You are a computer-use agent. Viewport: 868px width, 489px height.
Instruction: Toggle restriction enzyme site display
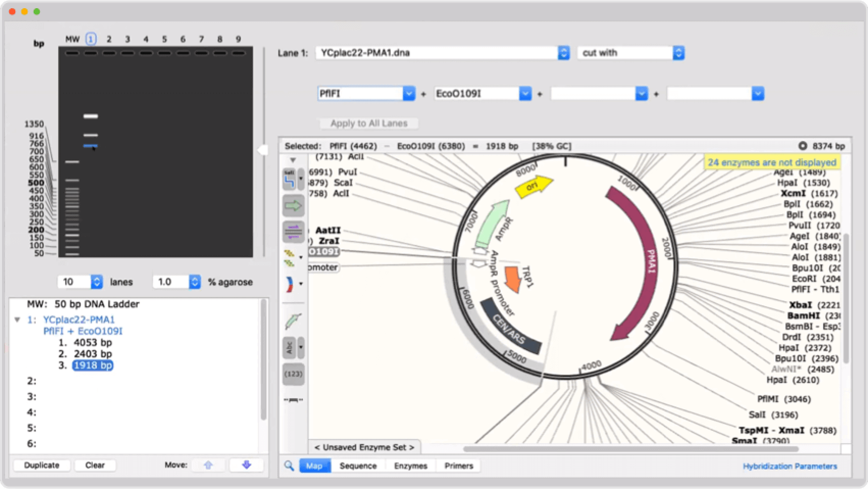pyautogui.click(x=291, y=179)
